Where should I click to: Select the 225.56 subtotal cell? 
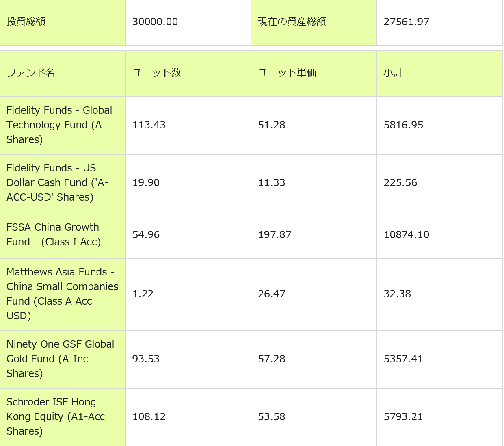pos(400,182)
